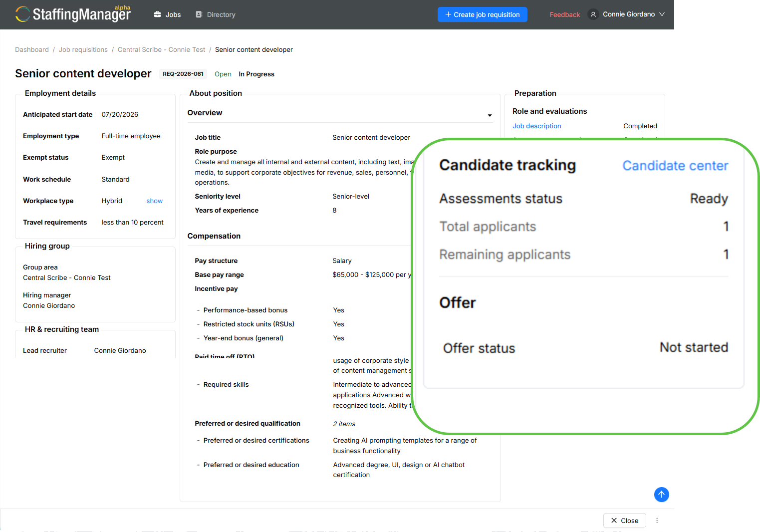This screenshot has width=760, height=532.
Task: Click Preferred or desired certifications label
Action: (x=256, y=441)
